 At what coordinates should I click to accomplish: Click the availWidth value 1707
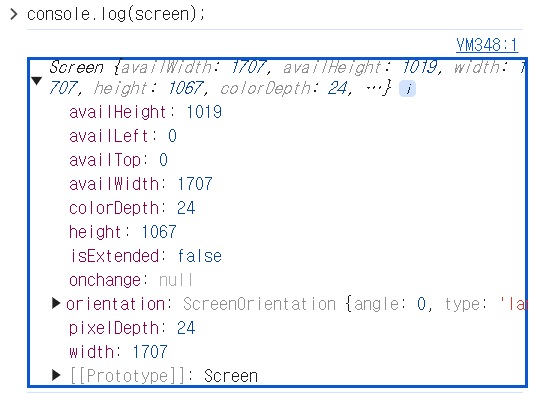(x=195, y=184)
